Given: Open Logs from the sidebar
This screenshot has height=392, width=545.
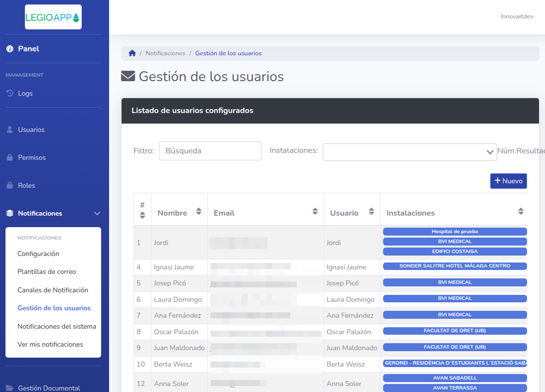Looking at the screenshot, I should coord(25,93).
